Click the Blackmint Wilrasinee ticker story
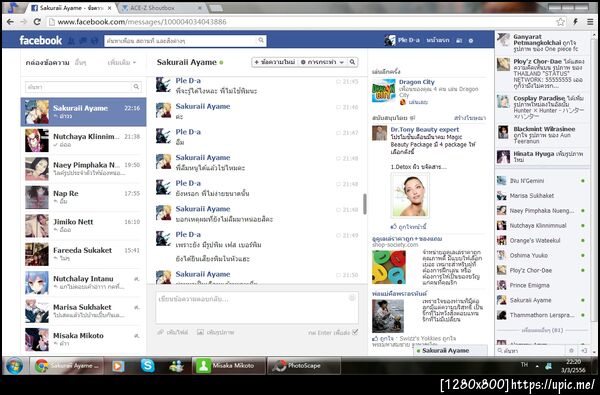Viewport: 600px width, 395px height. (542, 135)
